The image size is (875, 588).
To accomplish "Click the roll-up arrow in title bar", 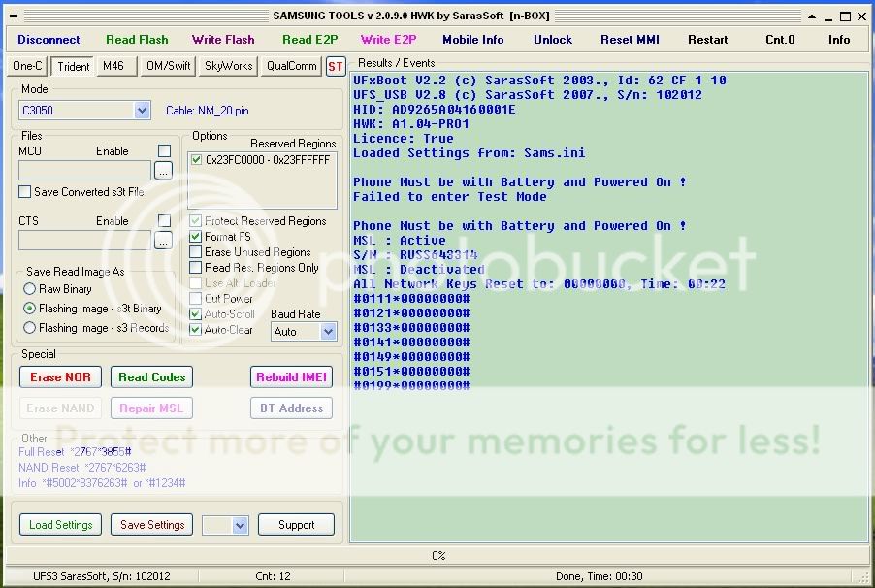I will click(812, 16).
